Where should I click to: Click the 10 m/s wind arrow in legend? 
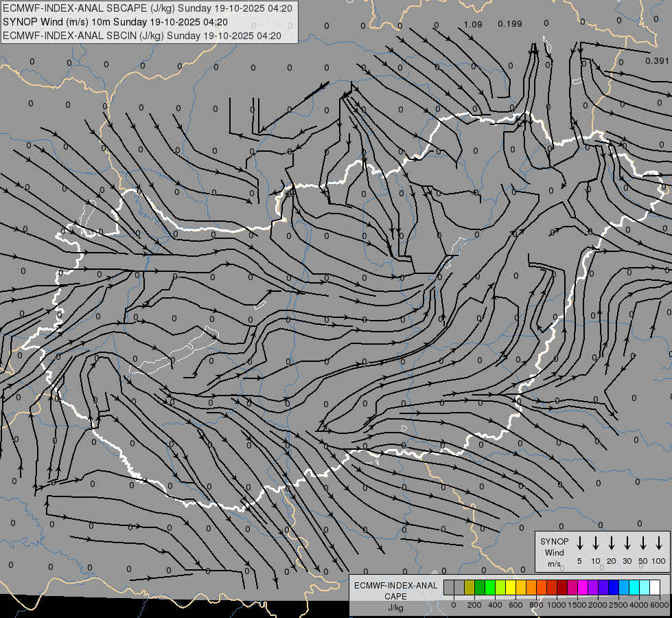coord(595,542)
